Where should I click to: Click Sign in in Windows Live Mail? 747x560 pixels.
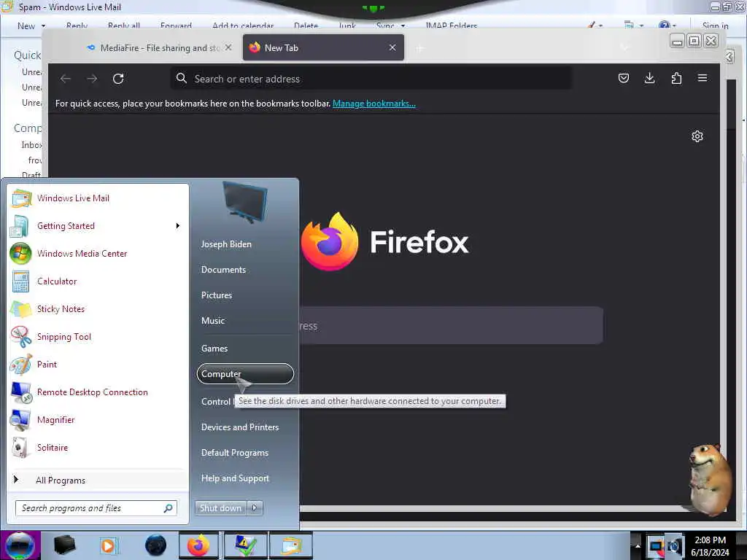tap(715, 26)
